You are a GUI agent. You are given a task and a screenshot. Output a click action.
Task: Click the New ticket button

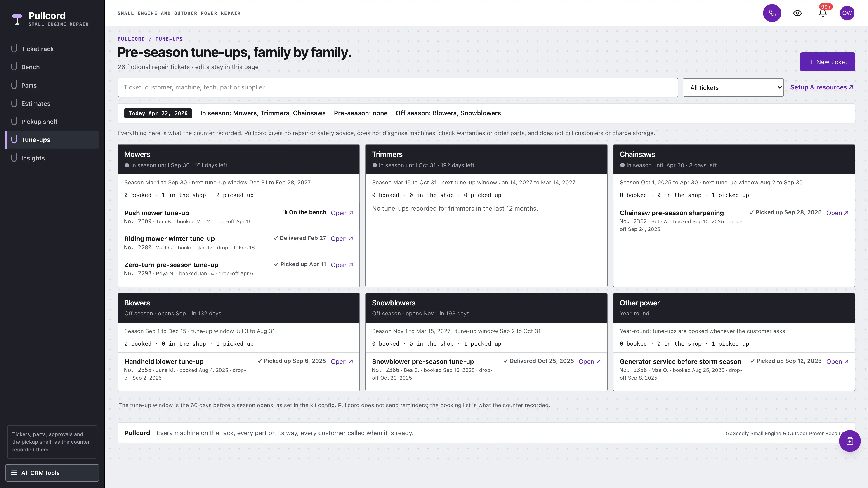click(x=828, y=62)
